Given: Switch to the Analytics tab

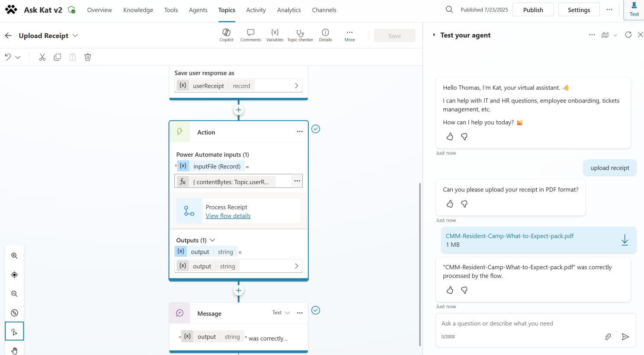Looking at the screenshot, I should click(x=289, y=10).
